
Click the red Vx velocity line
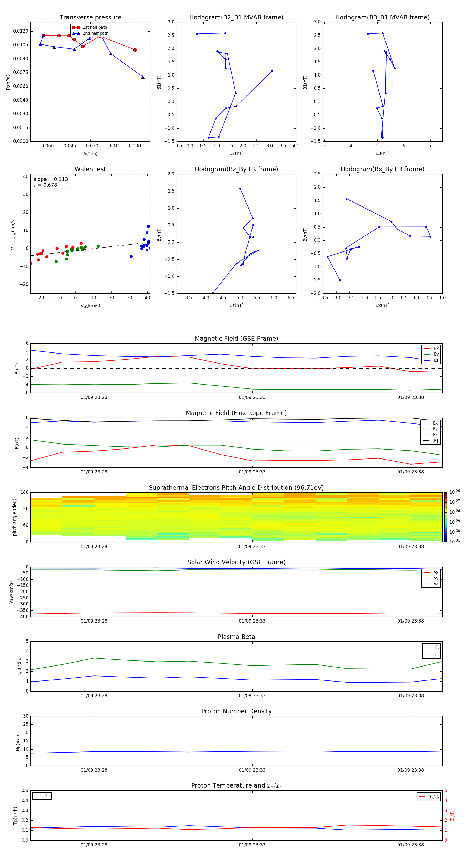[236, 613]
